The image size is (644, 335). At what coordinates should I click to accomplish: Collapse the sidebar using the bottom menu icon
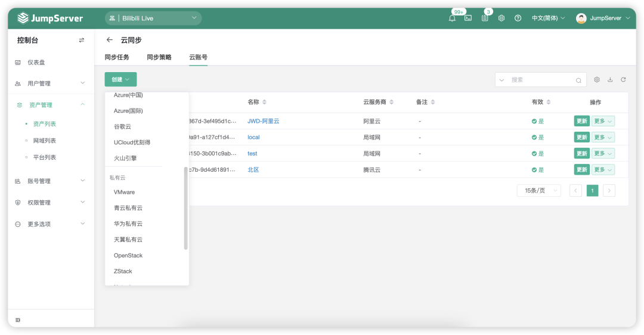pos(18,320)
